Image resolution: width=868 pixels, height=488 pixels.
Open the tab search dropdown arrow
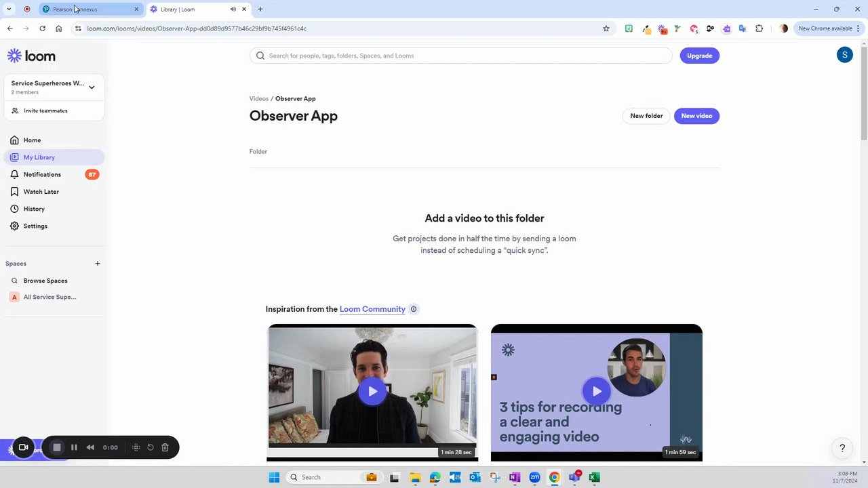(9, 9)
